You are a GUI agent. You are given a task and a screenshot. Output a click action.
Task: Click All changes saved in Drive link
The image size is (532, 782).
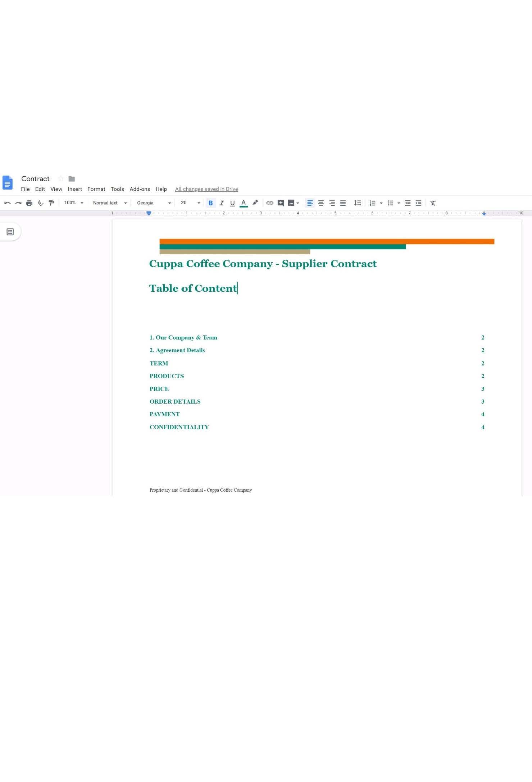206,189
